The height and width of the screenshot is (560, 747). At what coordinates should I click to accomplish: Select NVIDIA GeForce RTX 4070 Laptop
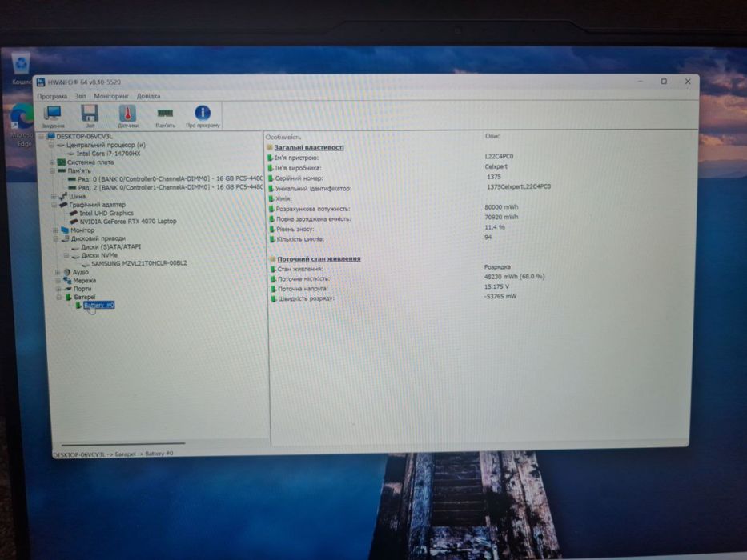coord(127,222)
